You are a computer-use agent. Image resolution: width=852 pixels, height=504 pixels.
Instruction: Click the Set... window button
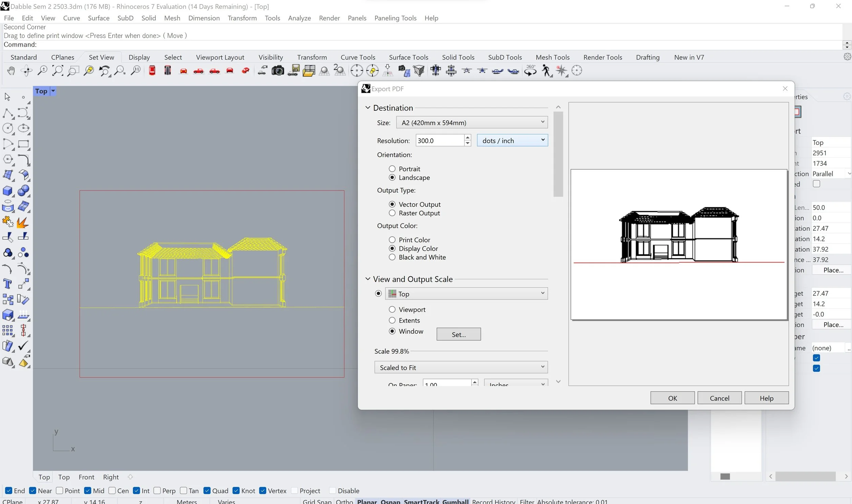458,335
